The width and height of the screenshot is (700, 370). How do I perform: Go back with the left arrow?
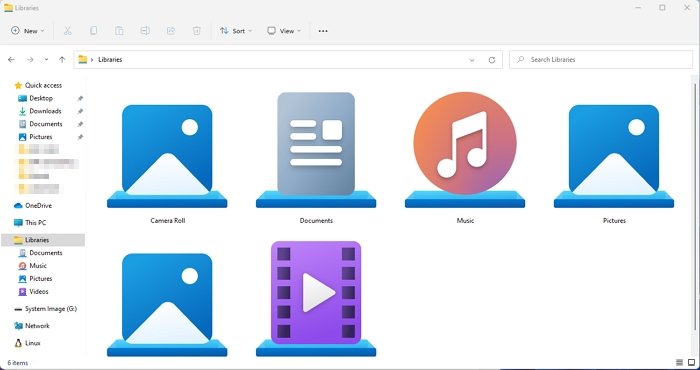11,59
